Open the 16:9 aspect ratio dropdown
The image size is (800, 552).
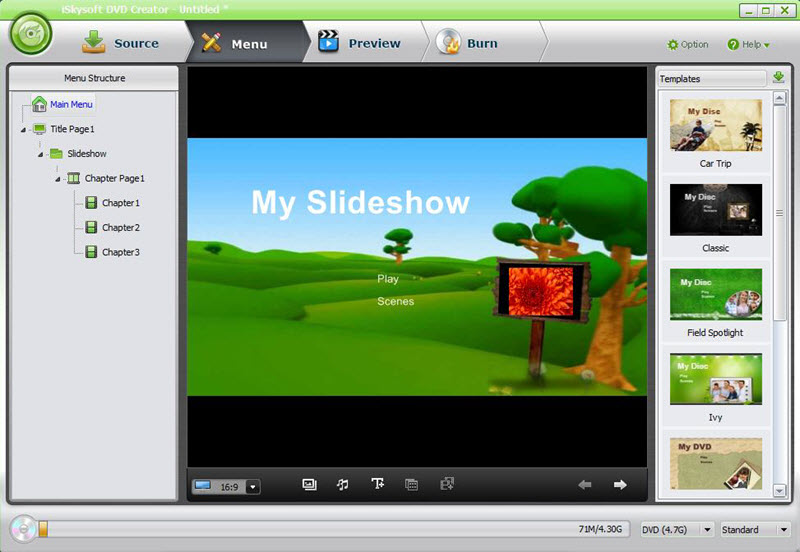click(253, 487)
